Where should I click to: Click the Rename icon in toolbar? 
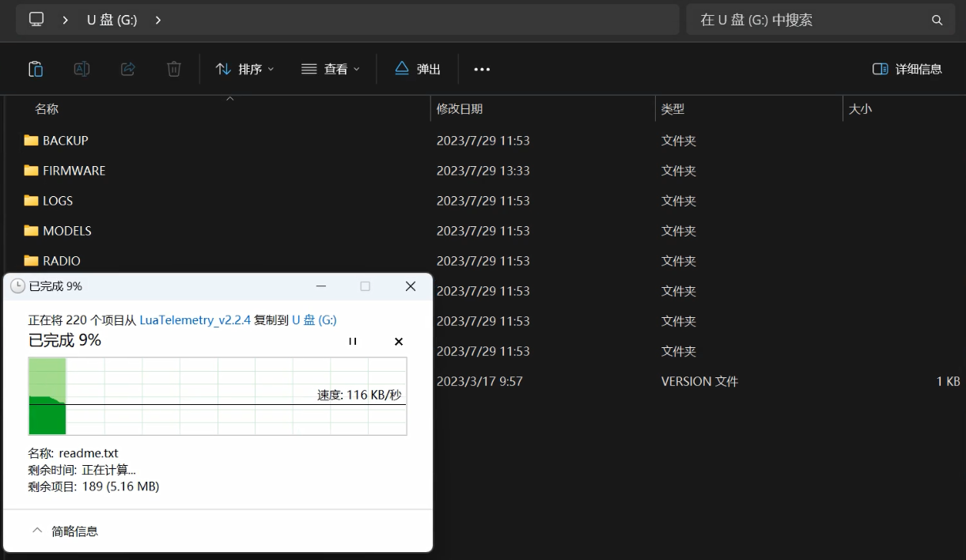click(x=81, y=69)
